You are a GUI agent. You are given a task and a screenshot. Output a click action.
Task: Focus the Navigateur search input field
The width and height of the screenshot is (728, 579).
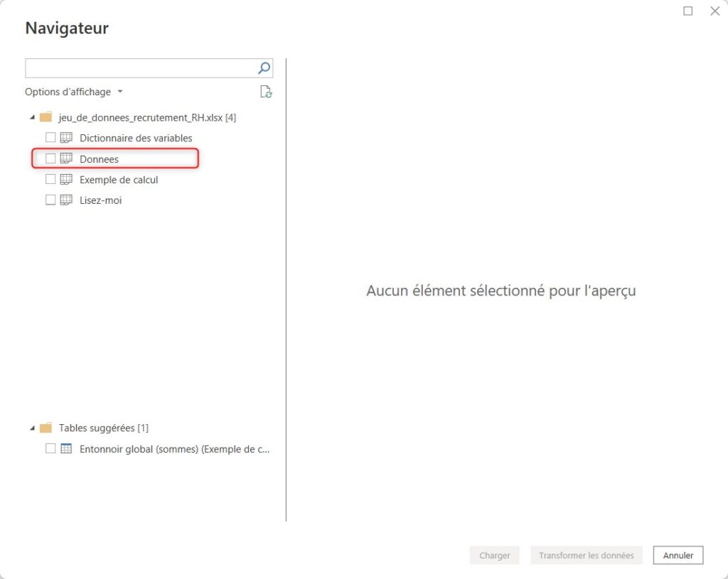tap(140, 68)
